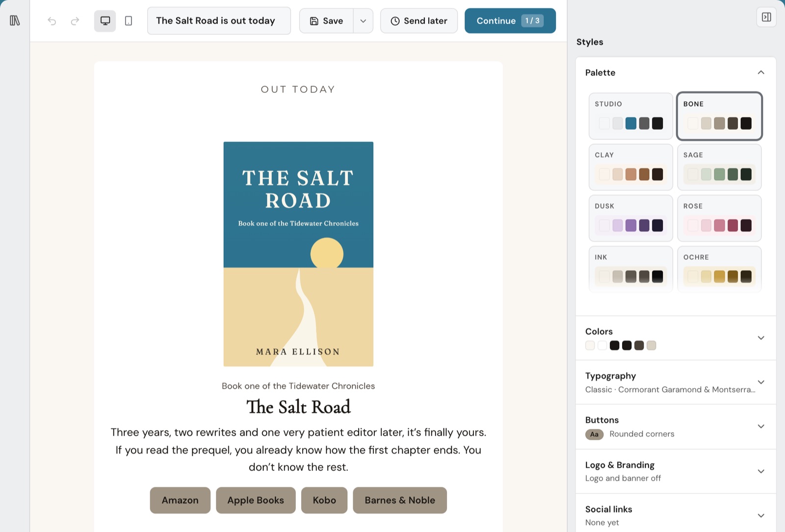This screenshot has height=532, width=785.
Task: Expand the Buttons section
Action: pyautogui.click(x=676, y=426)
